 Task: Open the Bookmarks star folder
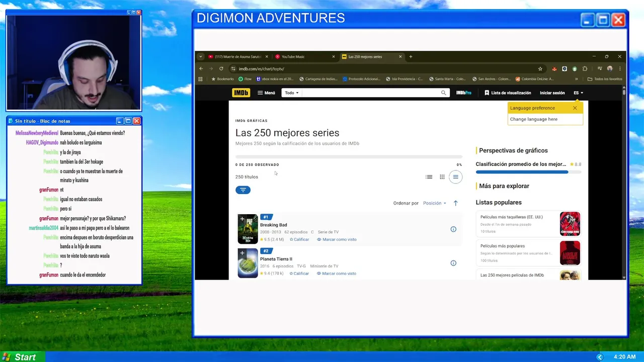point(222,79)
